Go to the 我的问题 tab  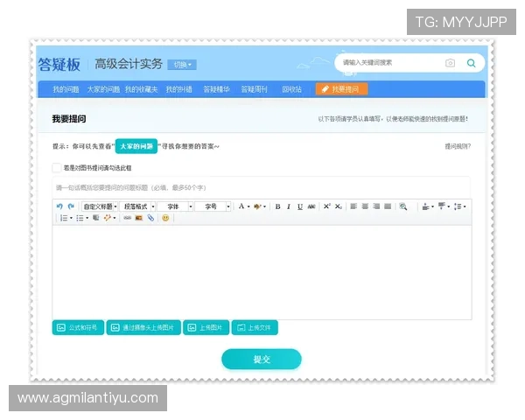(x=66, y=89)
